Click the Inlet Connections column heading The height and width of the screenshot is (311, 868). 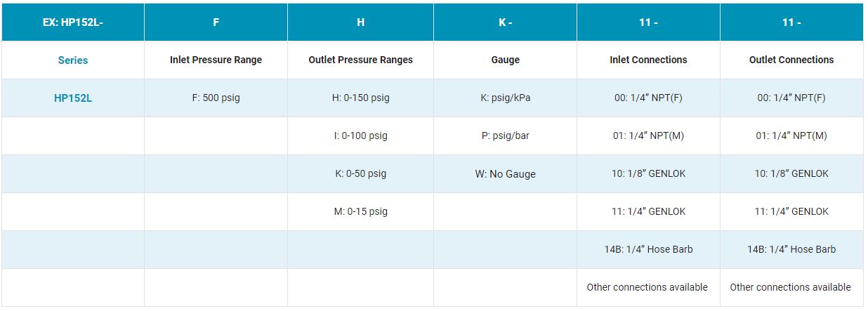pyautogui.click(x=648, y=60)
